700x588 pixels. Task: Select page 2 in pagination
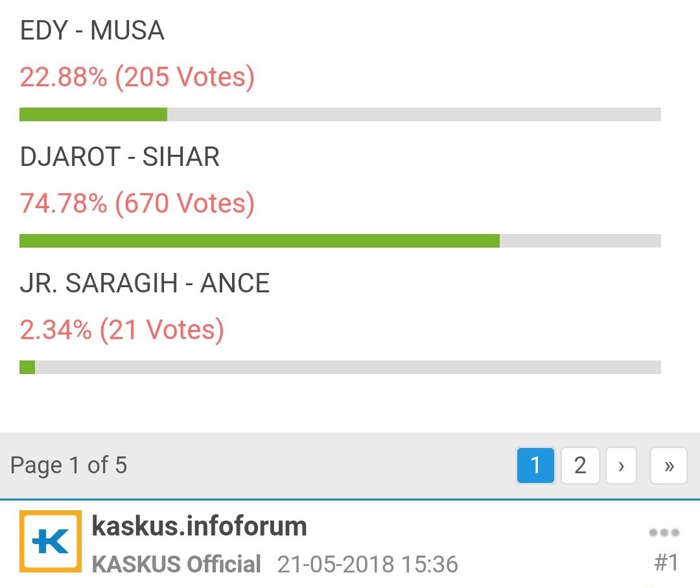point(580,465)
